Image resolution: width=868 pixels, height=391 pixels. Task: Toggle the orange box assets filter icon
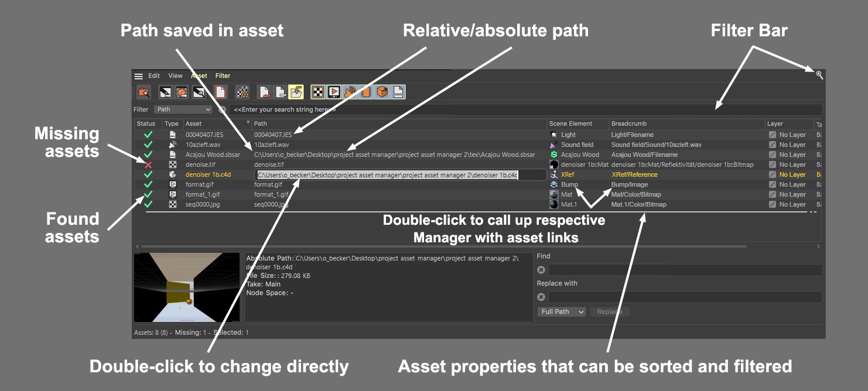382,92
